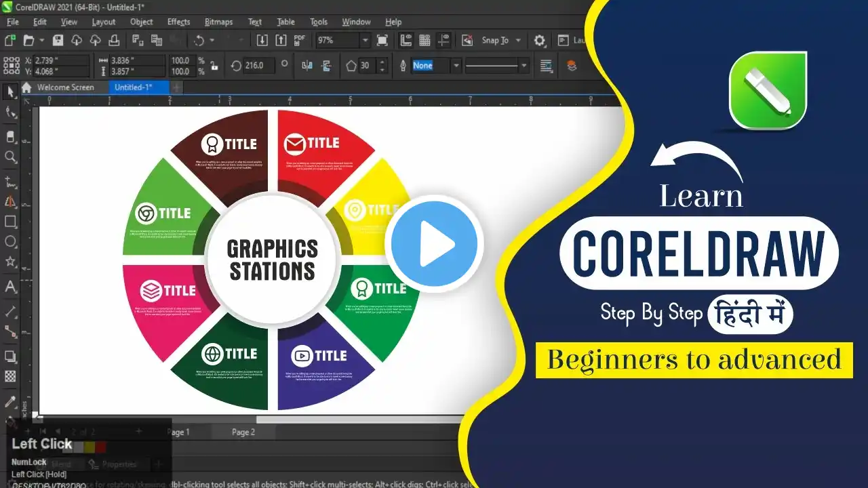Viewport: 868px width, 488px height.
Task: Click the red color swatch in palette
Action: tap(101, 447)
